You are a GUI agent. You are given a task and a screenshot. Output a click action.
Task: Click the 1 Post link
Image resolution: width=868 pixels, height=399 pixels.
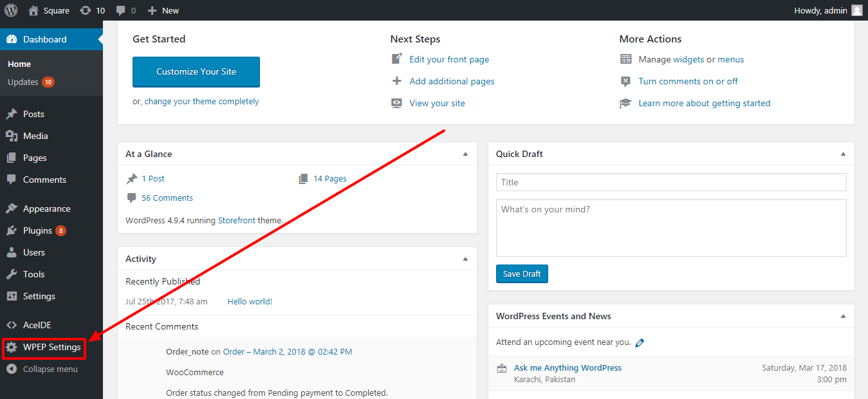[152, 178]
